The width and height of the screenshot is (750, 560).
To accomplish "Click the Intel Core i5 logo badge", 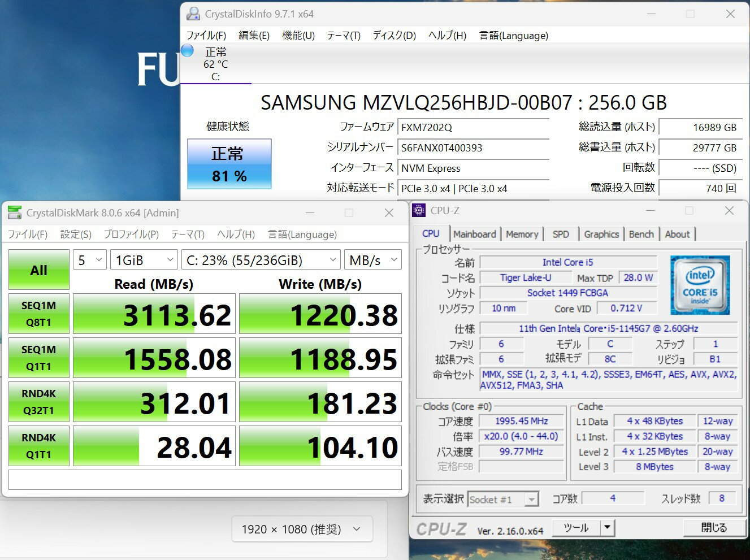I will coord(700,285).
